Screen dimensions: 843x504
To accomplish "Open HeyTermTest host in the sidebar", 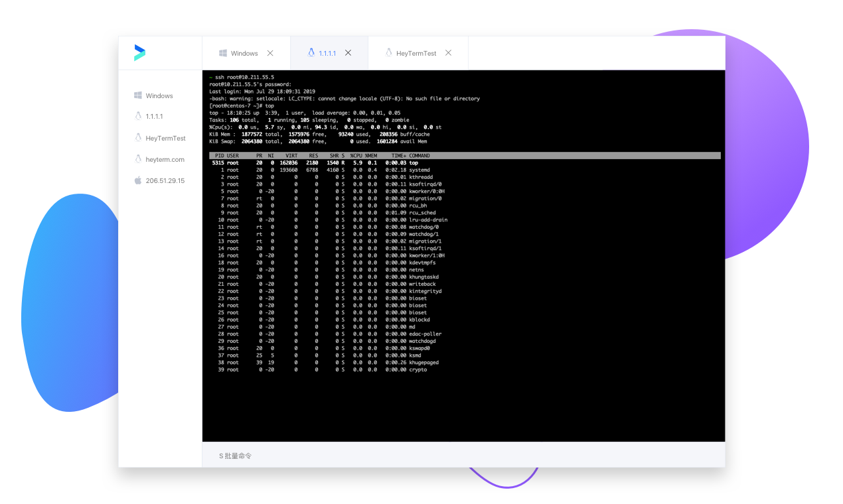I will click(160, 138).
